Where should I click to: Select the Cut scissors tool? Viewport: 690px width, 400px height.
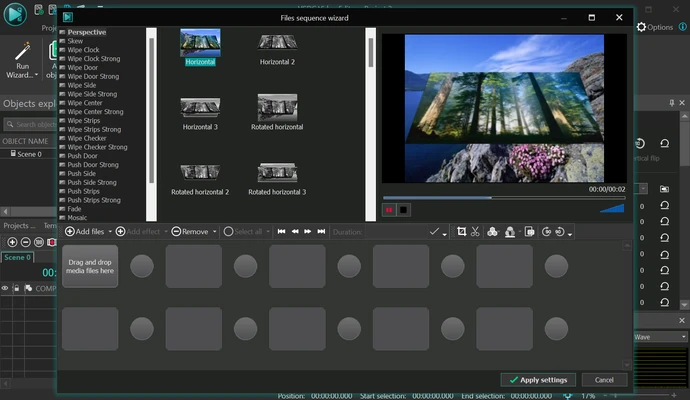tap(475, 231)
